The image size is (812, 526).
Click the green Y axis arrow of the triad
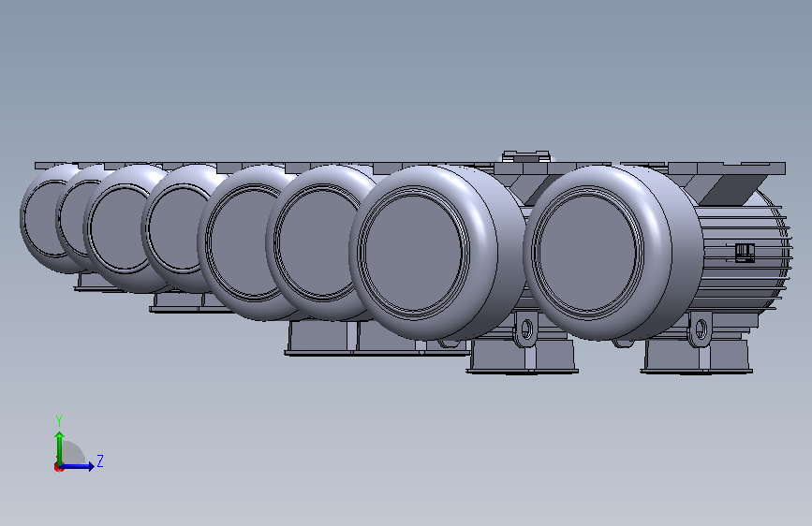[x=60, y=448]
